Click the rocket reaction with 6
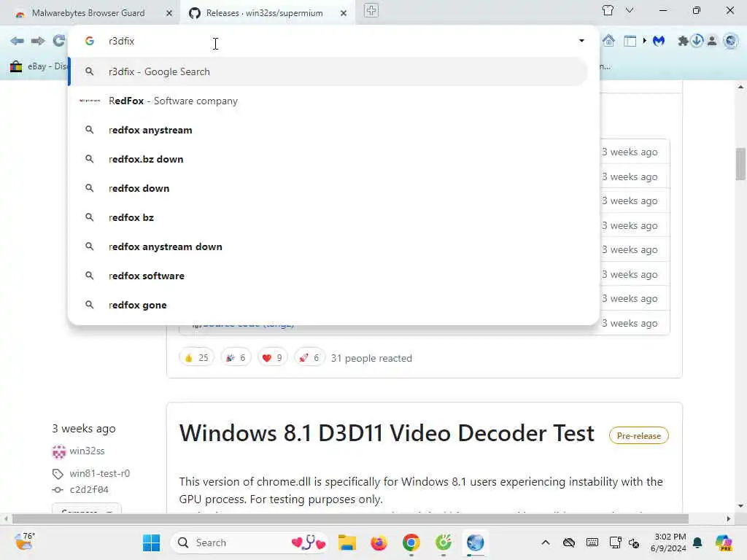747x560 pixels. point(309,357)
